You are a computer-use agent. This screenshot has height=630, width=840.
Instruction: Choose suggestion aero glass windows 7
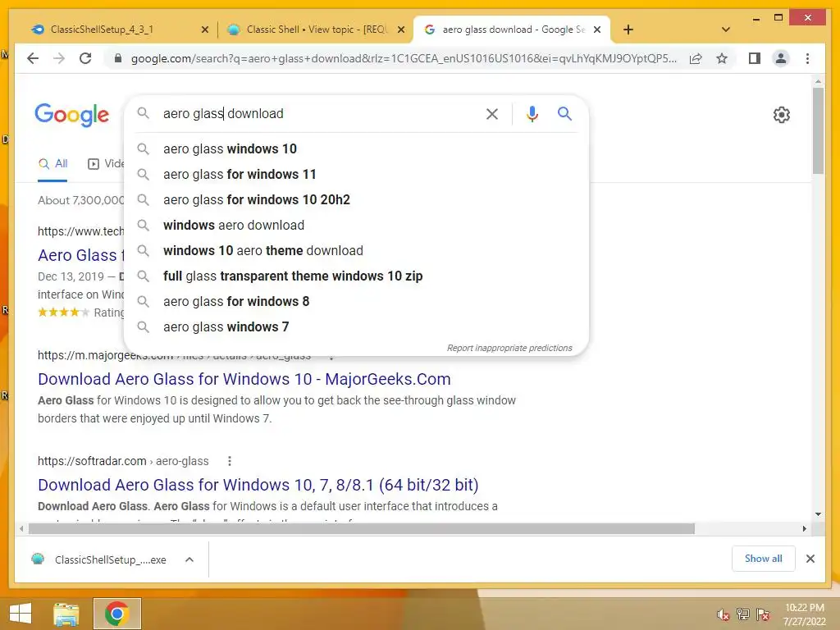point(356,326)
